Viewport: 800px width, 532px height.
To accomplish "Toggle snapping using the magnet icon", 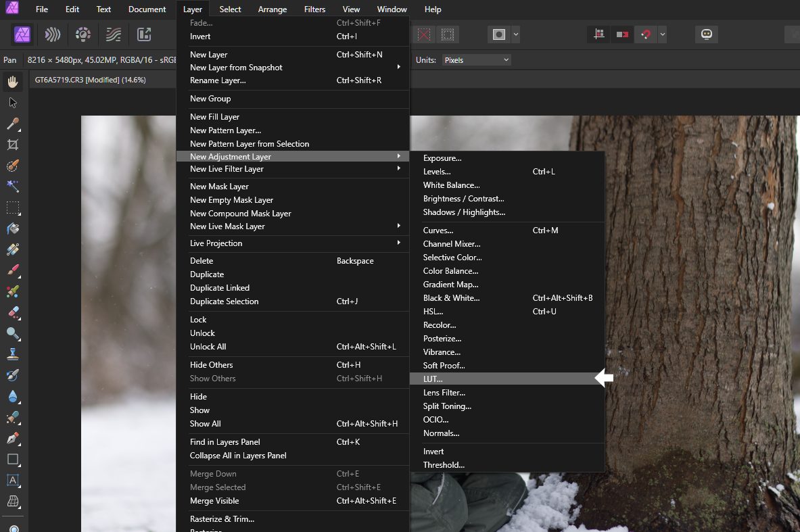I will click(646, 34).
